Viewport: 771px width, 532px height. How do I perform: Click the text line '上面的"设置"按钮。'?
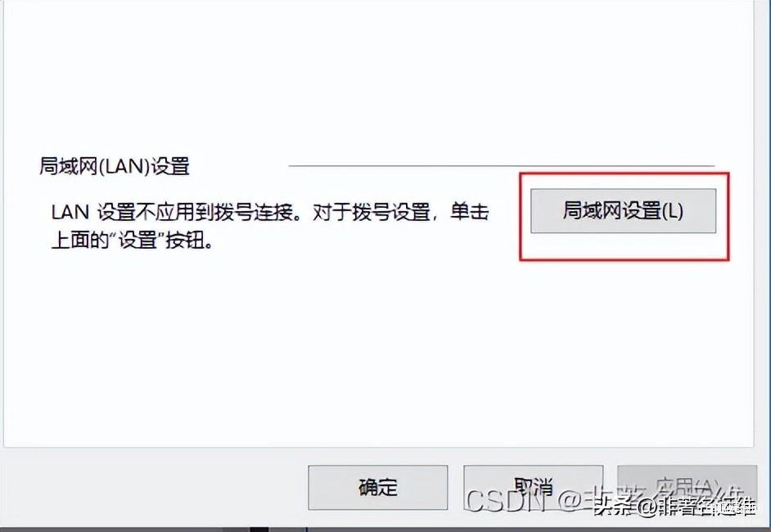point(133,241)
